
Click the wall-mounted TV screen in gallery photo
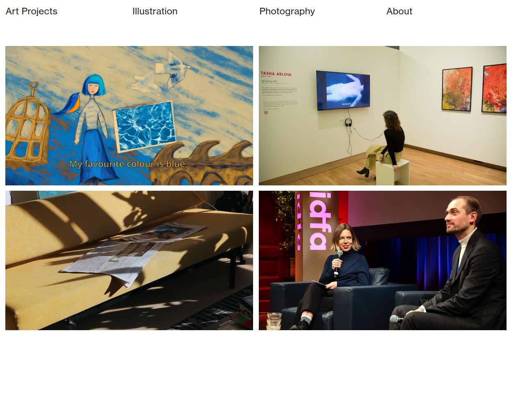343,90
